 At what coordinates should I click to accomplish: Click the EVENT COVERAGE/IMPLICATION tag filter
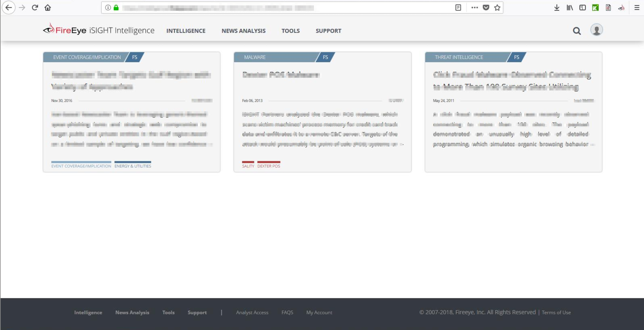(81, 165)
